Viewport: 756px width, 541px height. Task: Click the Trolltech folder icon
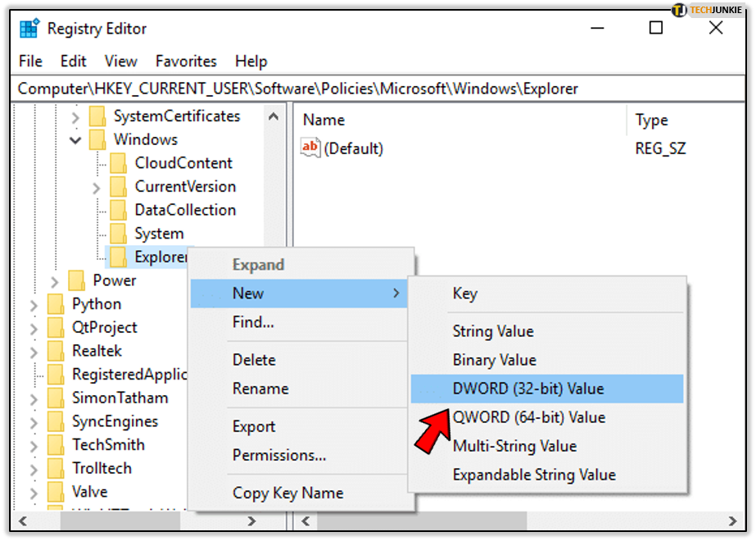pyautogui.click(x=56, y=468)
